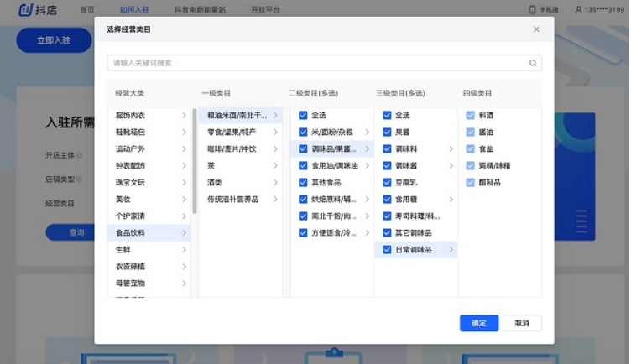Image resolution: width=631 pixels, height=364 pixels.
Task: Toggle 醋制品 checkbox
Action: 470,183
